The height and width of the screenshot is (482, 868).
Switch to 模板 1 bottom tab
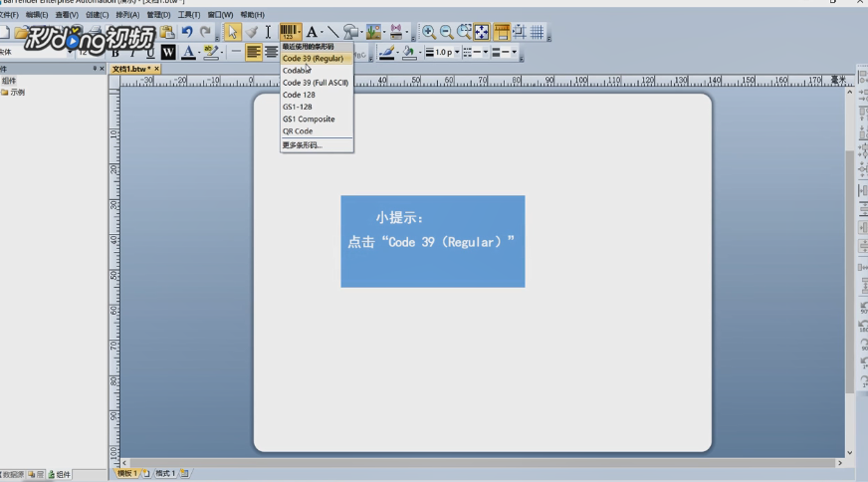[126, 474]
